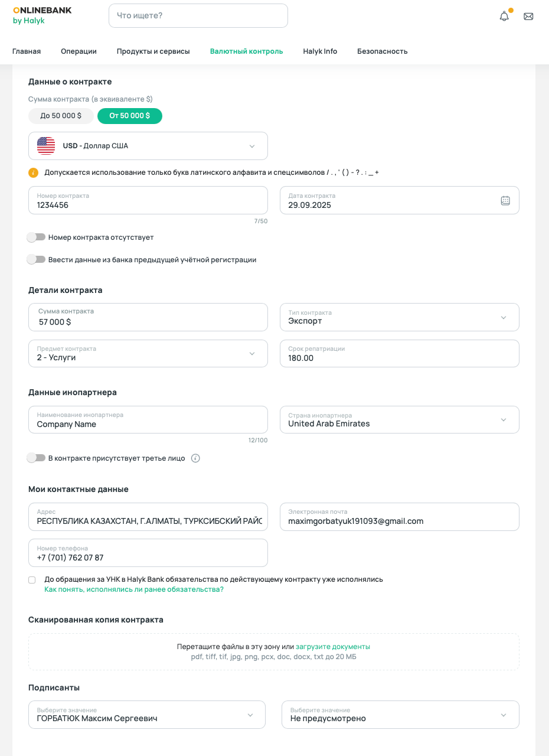Open the messages envelope icon
549x756 pixels.
[x=528, y=17]
